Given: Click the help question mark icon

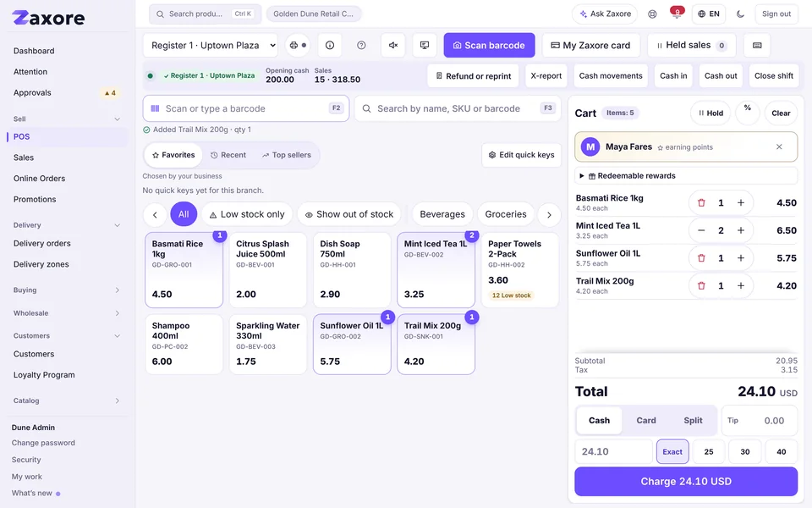Looking at the screenshot, I should (361, 45).
